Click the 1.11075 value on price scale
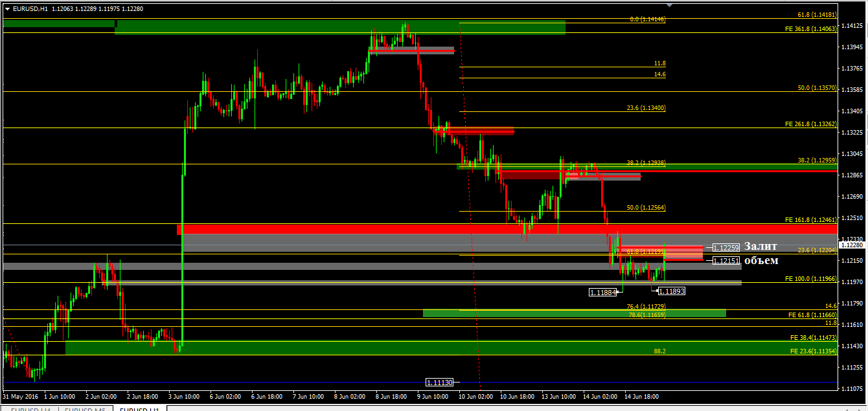The image size is (868, 411). tap(852, 388)
